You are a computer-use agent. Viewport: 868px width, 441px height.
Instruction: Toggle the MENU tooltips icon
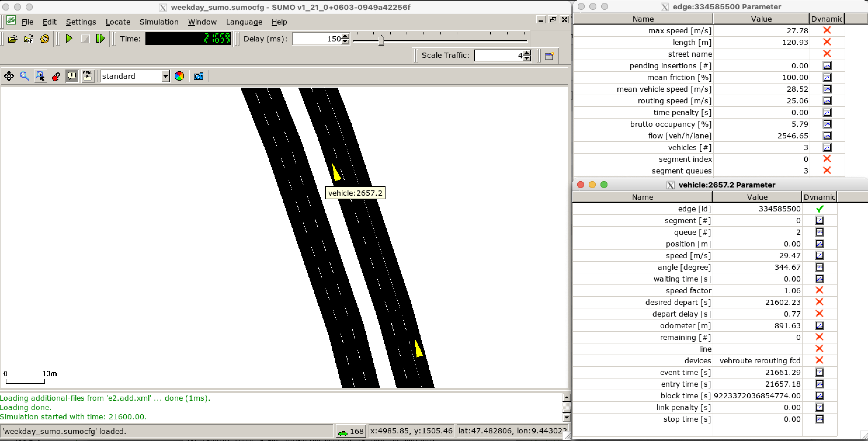point(88,76)
